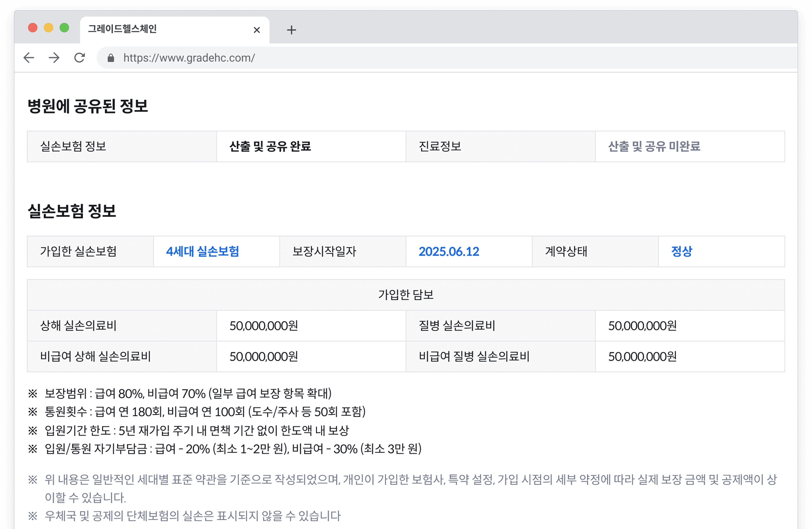Select the 그레이드헬스체인 browser tab
812x529 pixels.
(x=174, y=30)
